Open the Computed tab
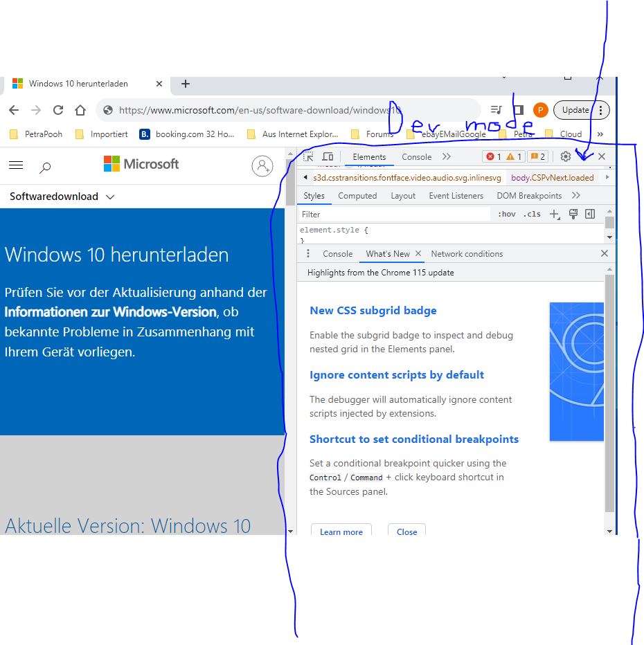 coord(357,196)
